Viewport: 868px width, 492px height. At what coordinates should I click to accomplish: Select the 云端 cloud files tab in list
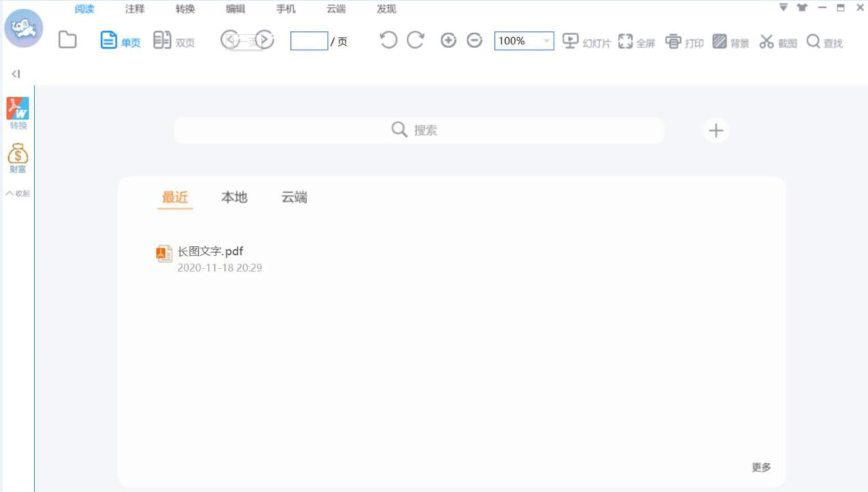pyautogui.click(x=295, y=197)
